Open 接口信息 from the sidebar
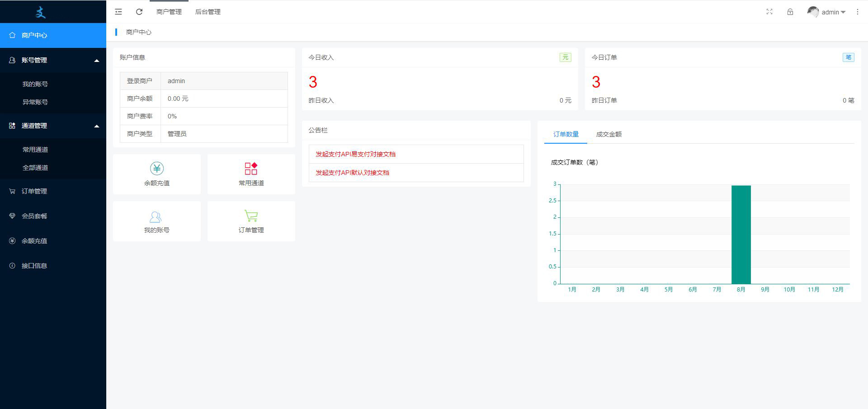868x409 pixels. coord(34,266)
